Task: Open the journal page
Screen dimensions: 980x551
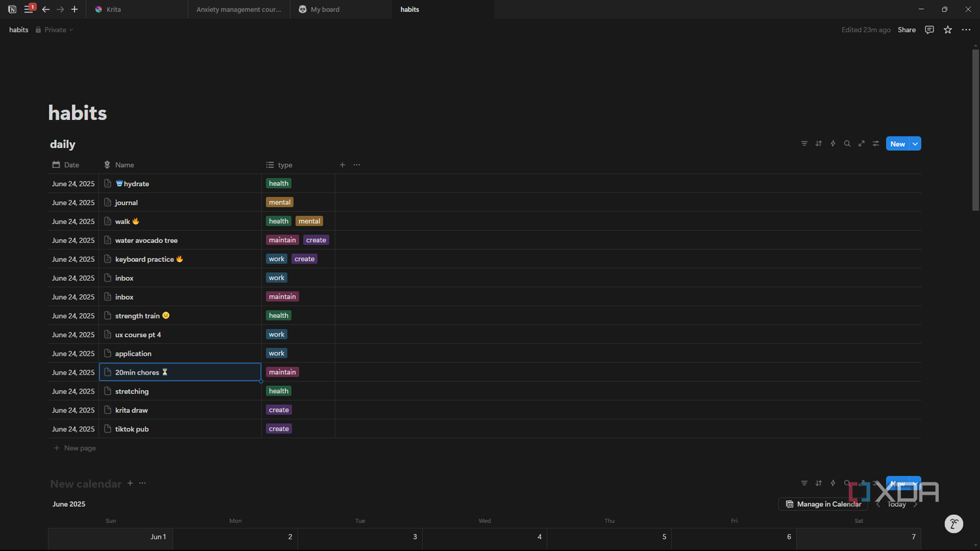Action: [x=126, y=203]
